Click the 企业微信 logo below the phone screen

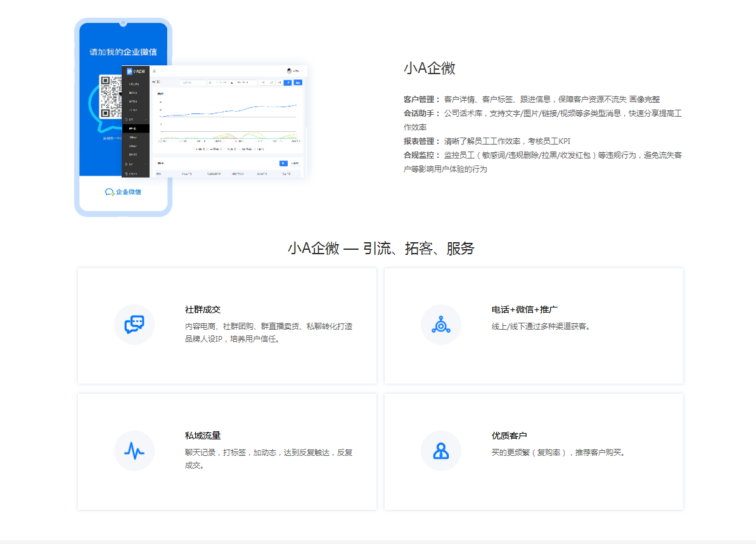click(124, 191)
